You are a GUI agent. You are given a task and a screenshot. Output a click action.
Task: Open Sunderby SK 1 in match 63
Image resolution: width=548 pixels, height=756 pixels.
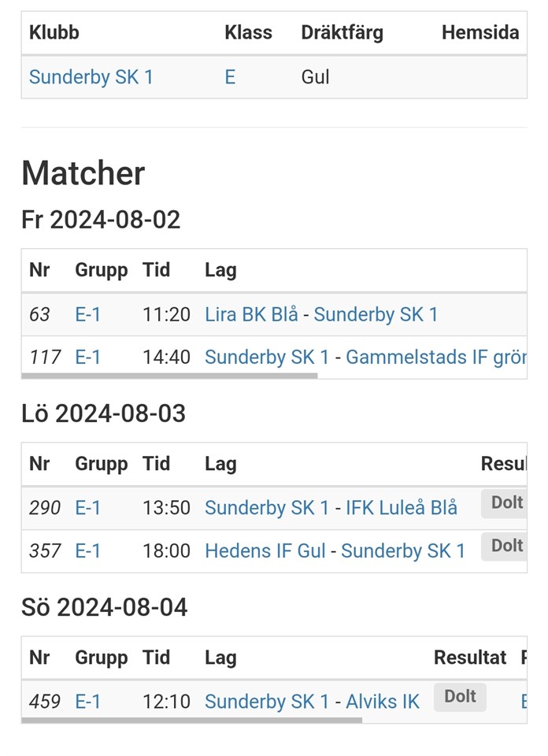click(376, 315)
